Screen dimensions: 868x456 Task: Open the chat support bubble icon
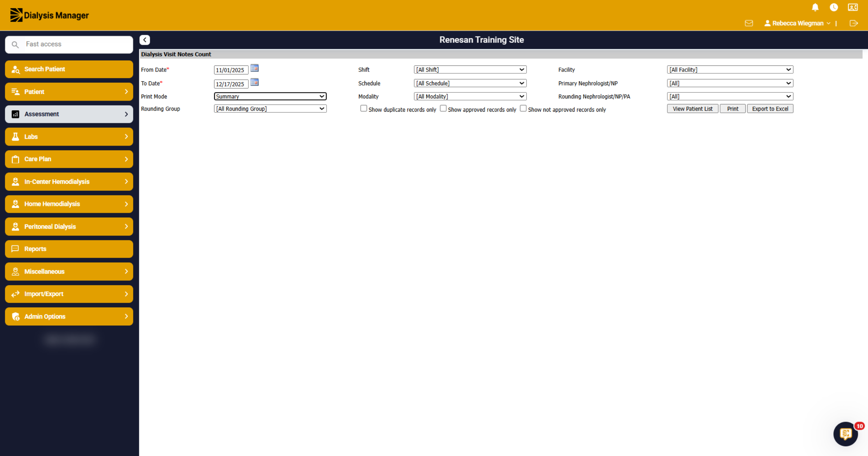coord(846,434)
